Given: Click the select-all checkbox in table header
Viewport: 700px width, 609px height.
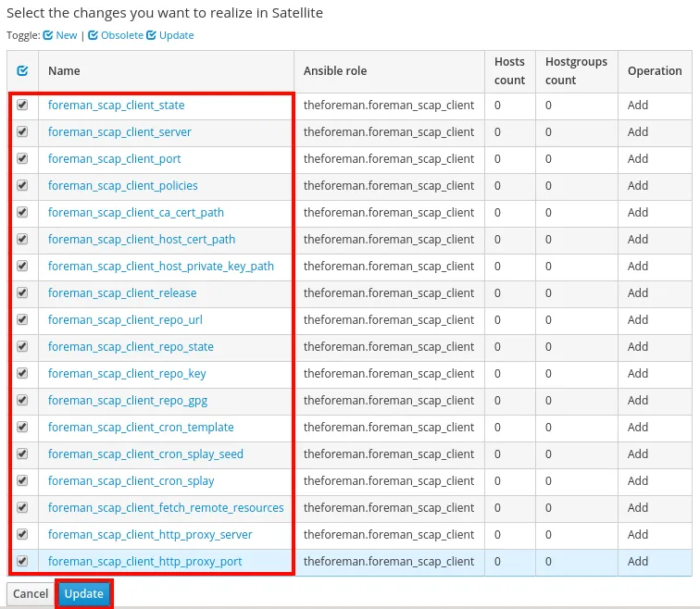Looking at the screenshot, I should point(22,71).
